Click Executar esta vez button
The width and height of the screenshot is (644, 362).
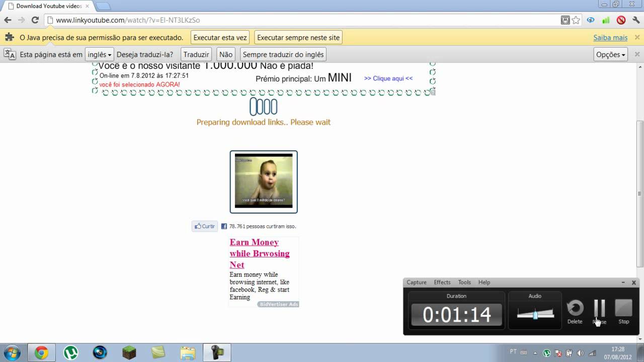220,38
